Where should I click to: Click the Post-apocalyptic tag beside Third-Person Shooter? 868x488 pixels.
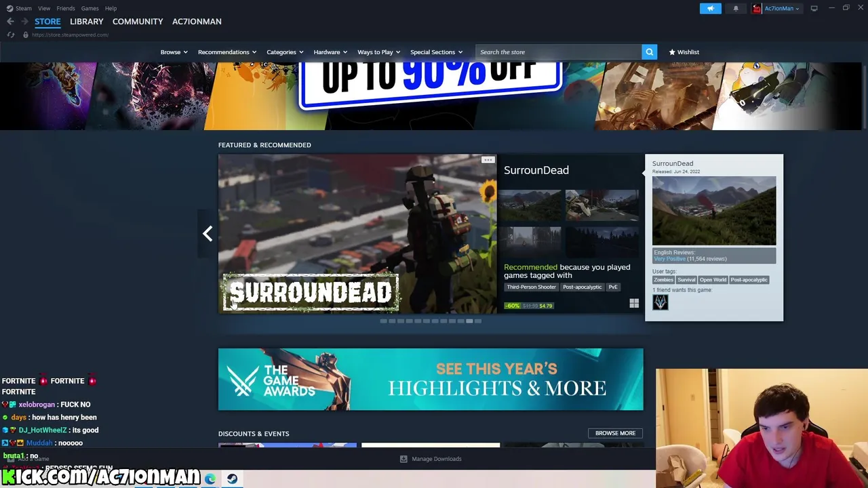[582, 287]
